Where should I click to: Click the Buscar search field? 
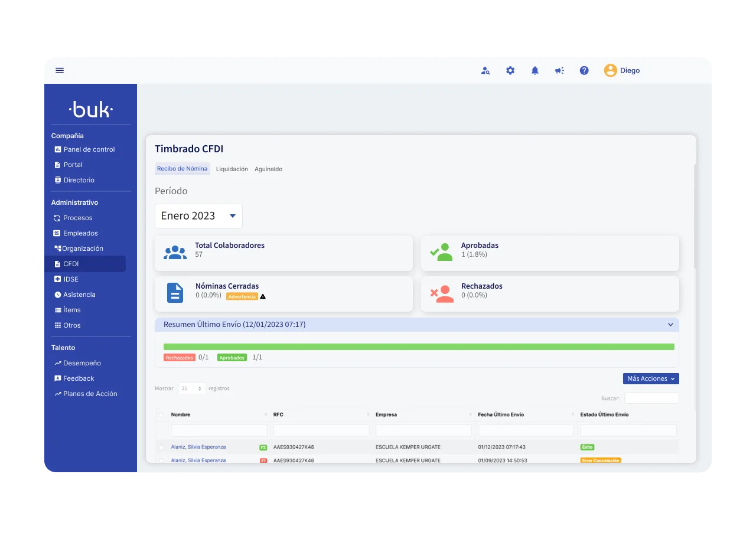coord(652,398)
